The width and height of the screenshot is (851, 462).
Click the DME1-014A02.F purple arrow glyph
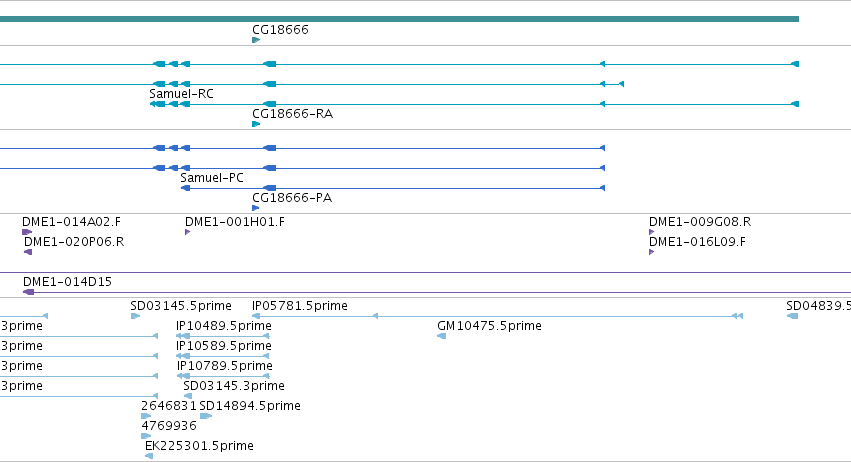(27, 232)
